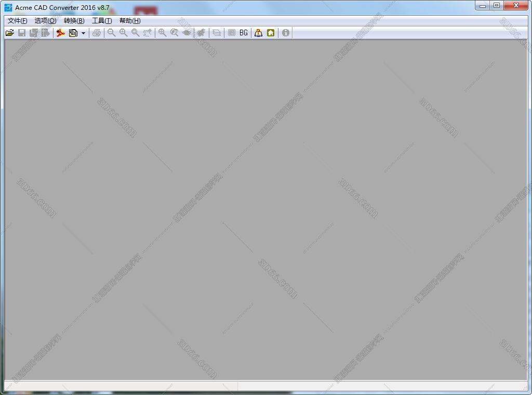Click the save floppy disk icon
Image resolution: width=532 pixels, height=395 pixels.
coord(22,33)
